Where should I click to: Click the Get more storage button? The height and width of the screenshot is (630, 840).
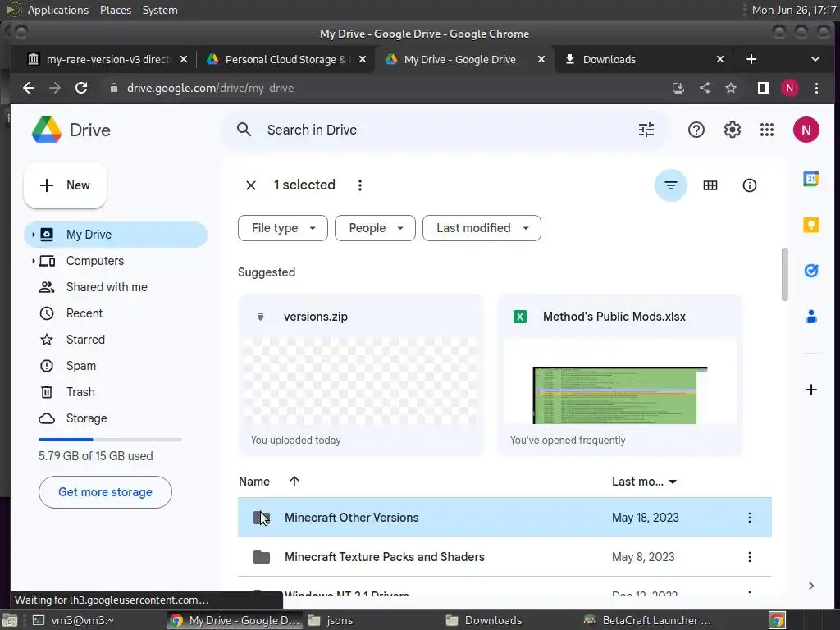click(x=105, y=492)
